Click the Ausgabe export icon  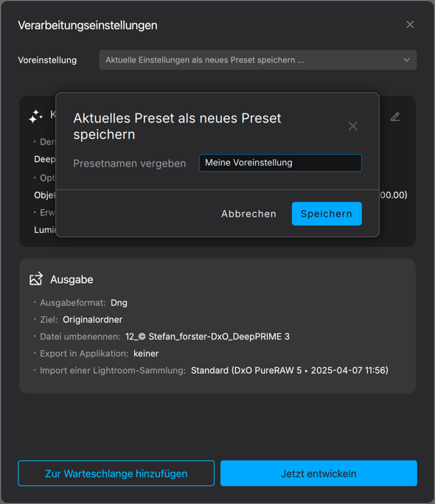[36, 279]
